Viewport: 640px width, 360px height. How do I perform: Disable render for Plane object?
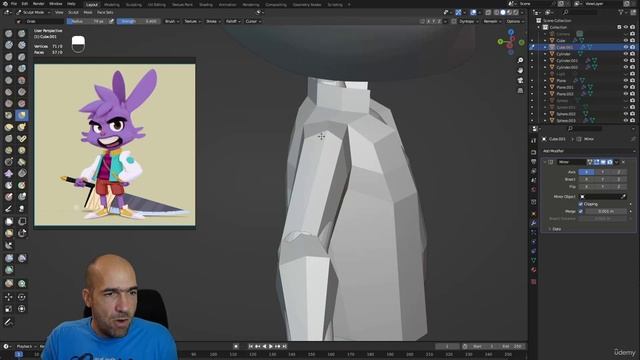pyautogui.click(x=632, y=80)
